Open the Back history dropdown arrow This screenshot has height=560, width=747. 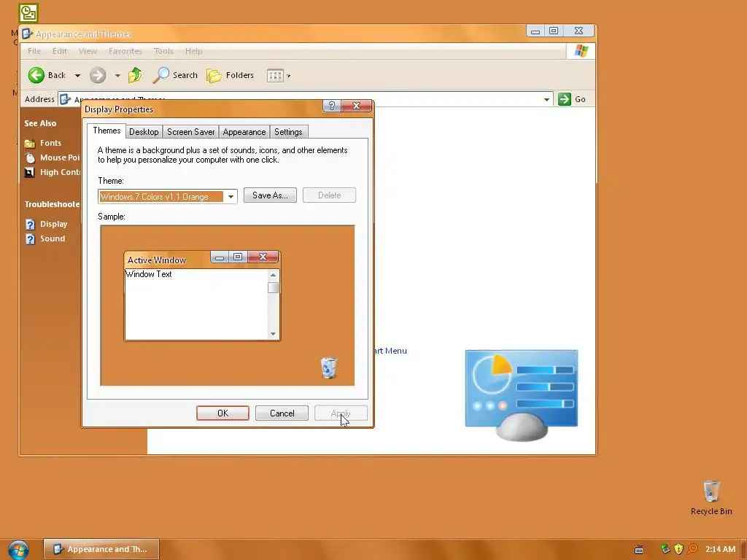click(77, 76)
